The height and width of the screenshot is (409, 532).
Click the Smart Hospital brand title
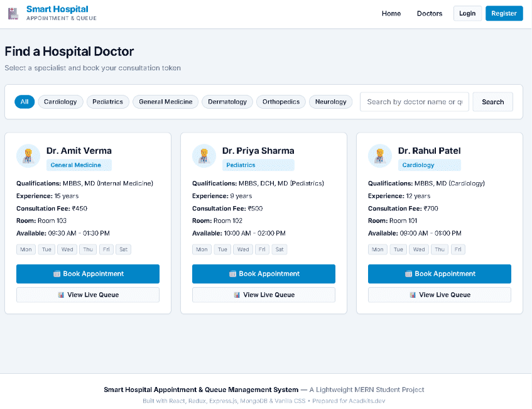[x=57, y=9]
